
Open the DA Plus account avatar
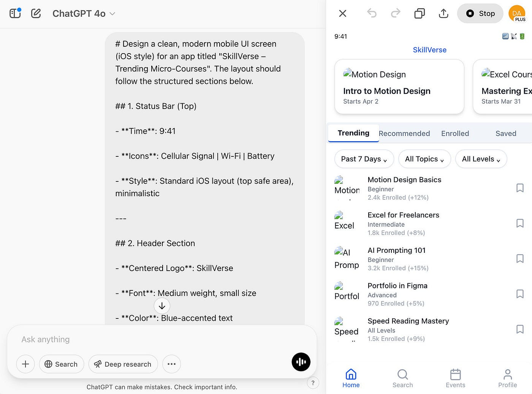coord(517,14)
